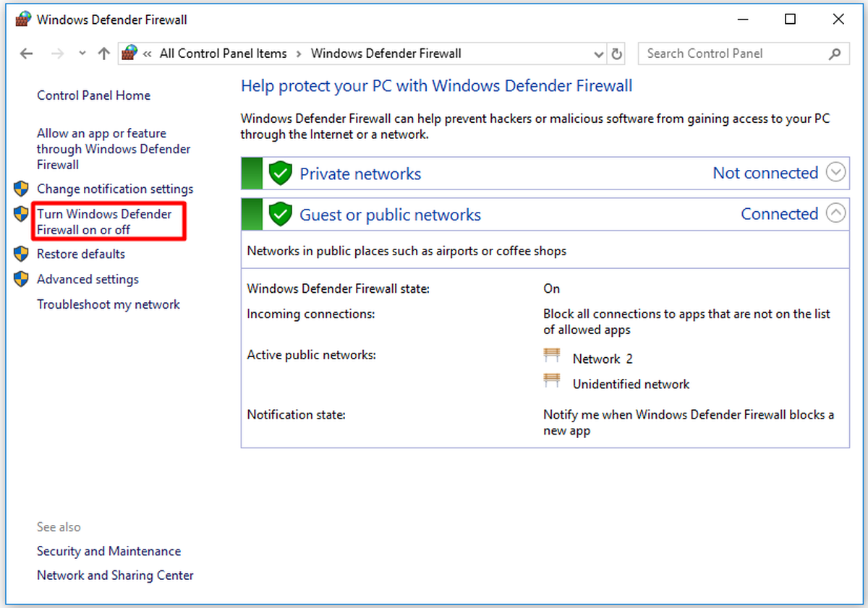The image size is (868, 608).
Task: Click shield icon beside Turn Firewall on or off
Action: pyautogui.click(x=21, y=214)
